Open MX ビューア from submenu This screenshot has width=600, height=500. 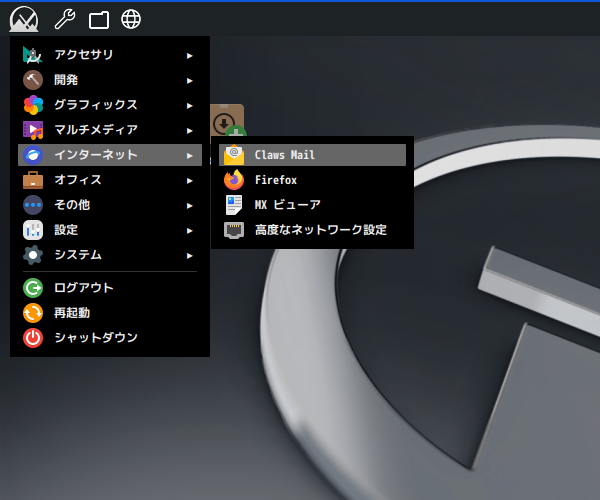tap(312, 205)
